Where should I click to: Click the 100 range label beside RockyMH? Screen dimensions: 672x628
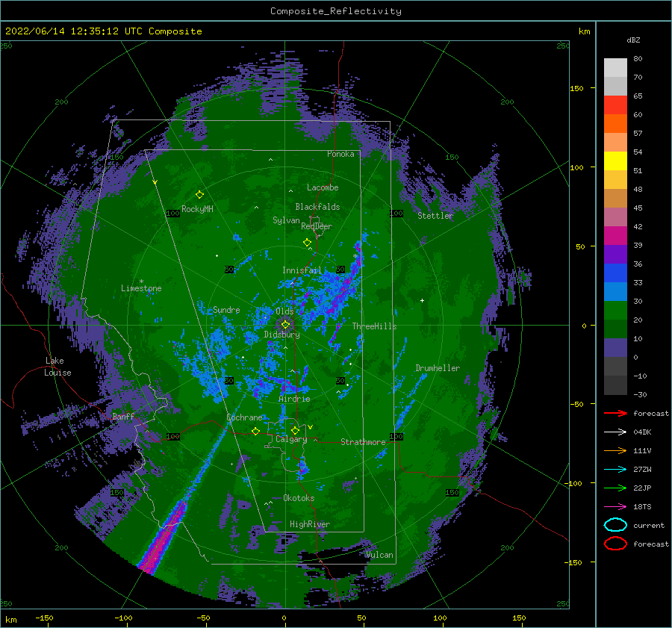point(172,213)
